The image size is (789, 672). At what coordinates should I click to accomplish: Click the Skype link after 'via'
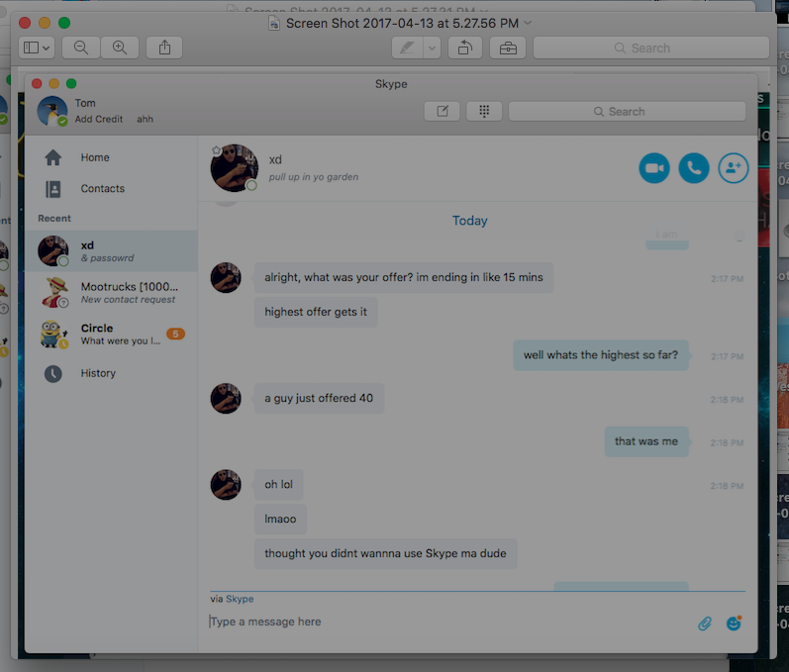click(240, 599)
